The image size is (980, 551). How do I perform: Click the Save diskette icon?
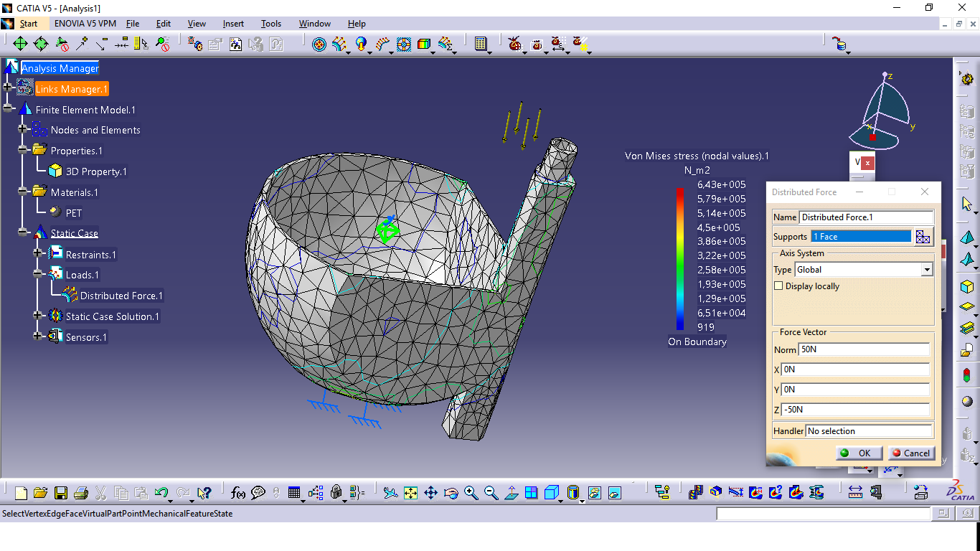coord(61,493)
